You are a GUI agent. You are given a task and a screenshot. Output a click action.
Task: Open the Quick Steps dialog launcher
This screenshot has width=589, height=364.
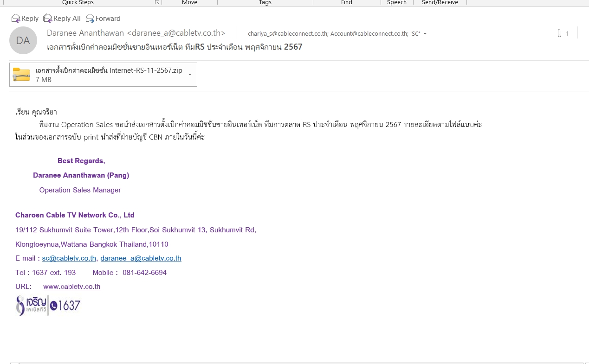tap(157, 3)
